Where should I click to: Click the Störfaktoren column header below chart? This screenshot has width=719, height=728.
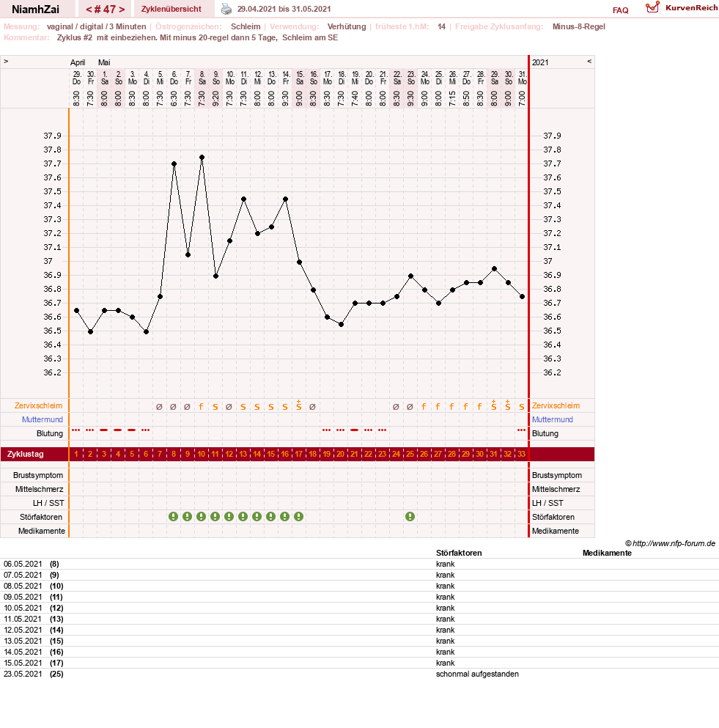459,553
